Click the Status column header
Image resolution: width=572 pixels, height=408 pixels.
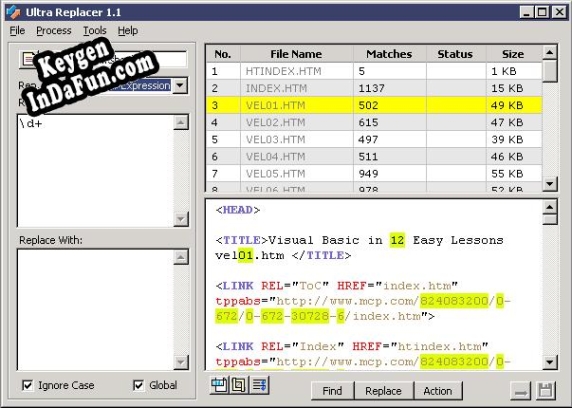[455, 54]
